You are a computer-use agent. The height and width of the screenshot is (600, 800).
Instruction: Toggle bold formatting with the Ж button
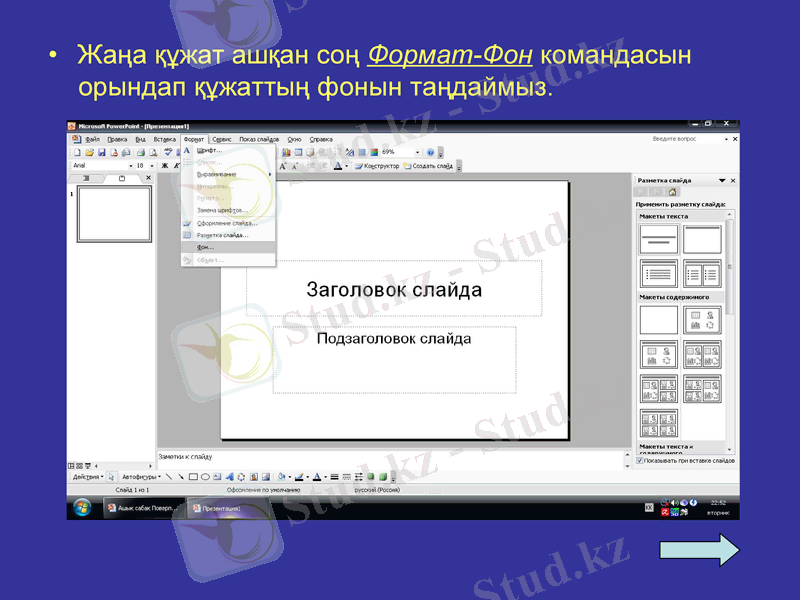point(166,163)
